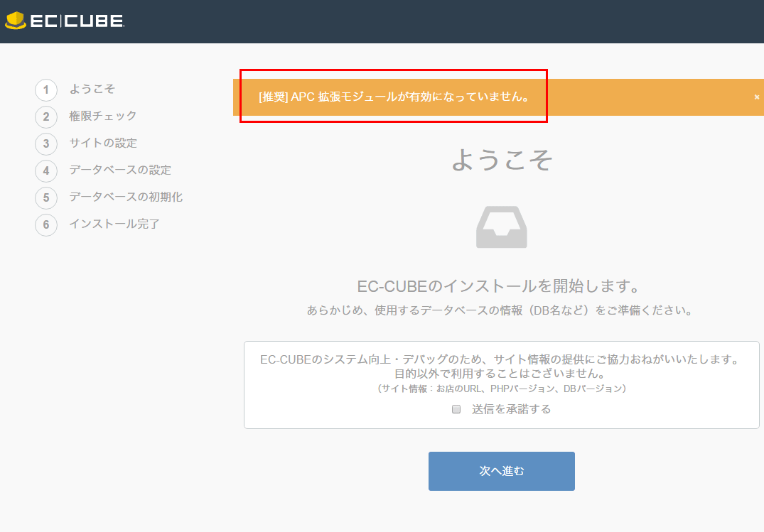Click the large ようこそ heading
This screenshot has height=532, width=764.
point(502,159)
